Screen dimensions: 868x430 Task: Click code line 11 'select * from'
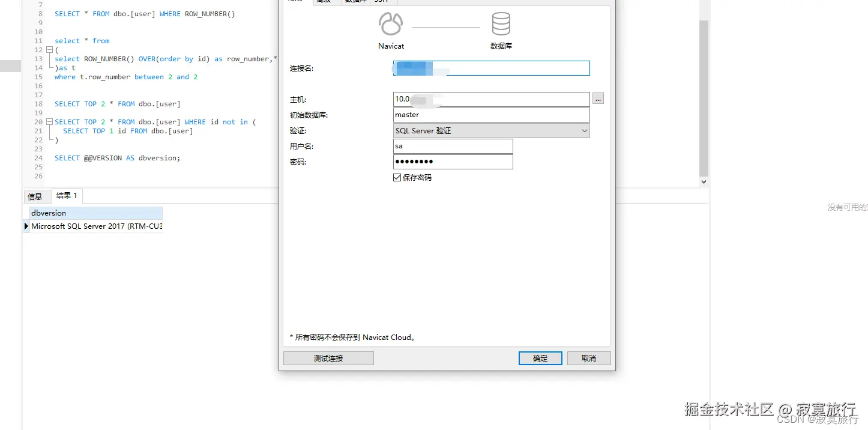[x=82, y=41]
